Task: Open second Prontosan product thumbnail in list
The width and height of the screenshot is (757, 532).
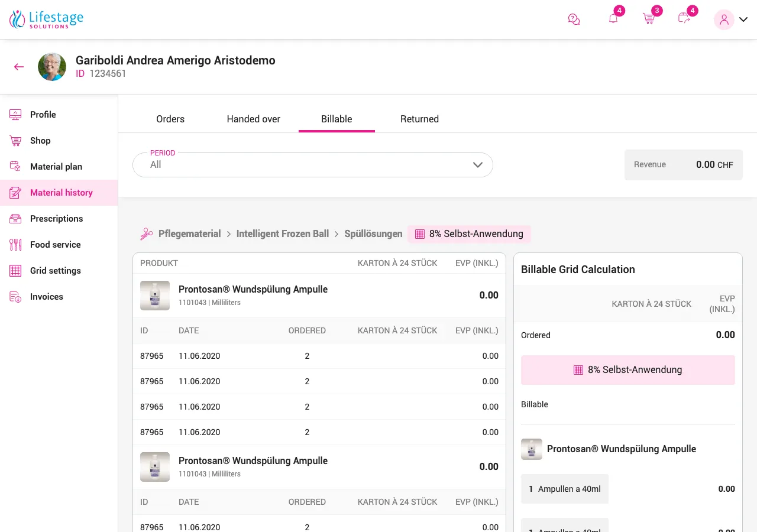Action: point(155,467)
